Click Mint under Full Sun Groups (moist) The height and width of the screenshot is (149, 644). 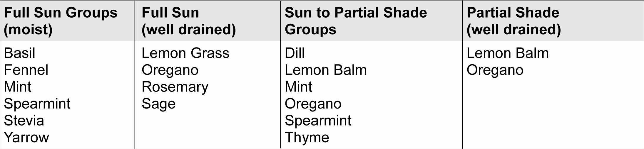point(18,87)
